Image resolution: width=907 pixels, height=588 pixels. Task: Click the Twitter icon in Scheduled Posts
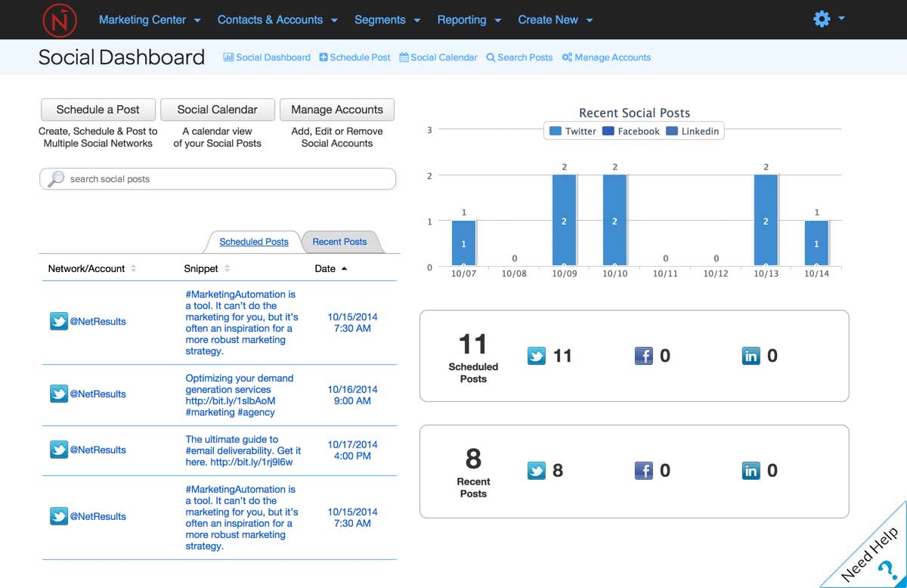(x=537, y=356)
